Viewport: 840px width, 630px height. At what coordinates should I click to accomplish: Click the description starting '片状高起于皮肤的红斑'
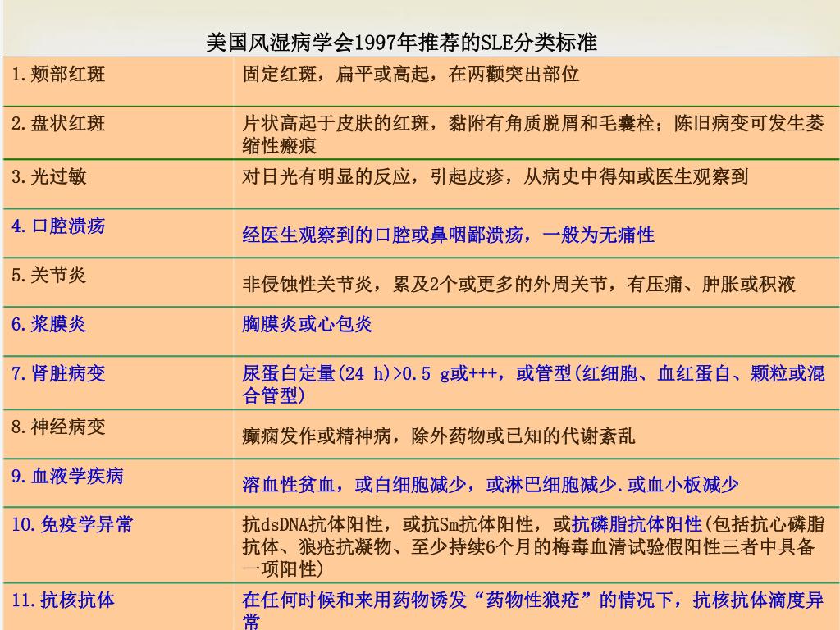click(532, 134)
